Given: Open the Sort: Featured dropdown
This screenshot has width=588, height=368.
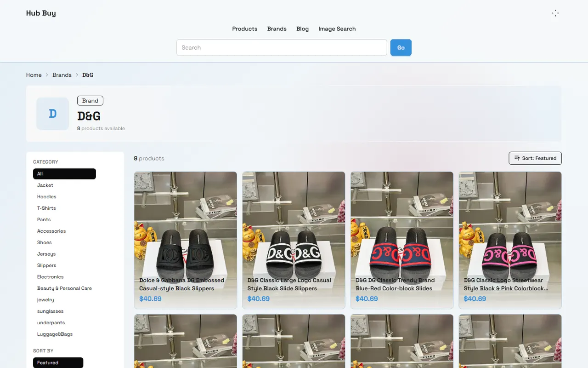Looking at the screenshot, I should 535,158.
